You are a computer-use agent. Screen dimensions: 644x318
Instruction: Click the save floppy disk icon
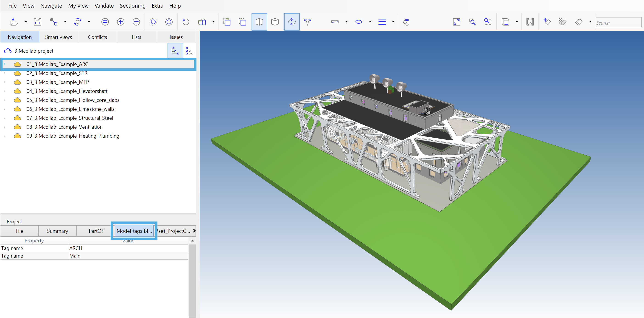(37, 22)
